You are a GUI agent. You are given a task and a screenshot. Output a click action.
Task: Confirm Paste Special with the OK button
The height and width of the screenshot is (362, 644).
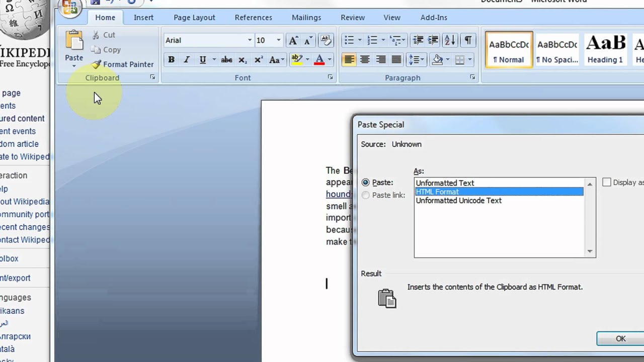[x=620, y=339]
